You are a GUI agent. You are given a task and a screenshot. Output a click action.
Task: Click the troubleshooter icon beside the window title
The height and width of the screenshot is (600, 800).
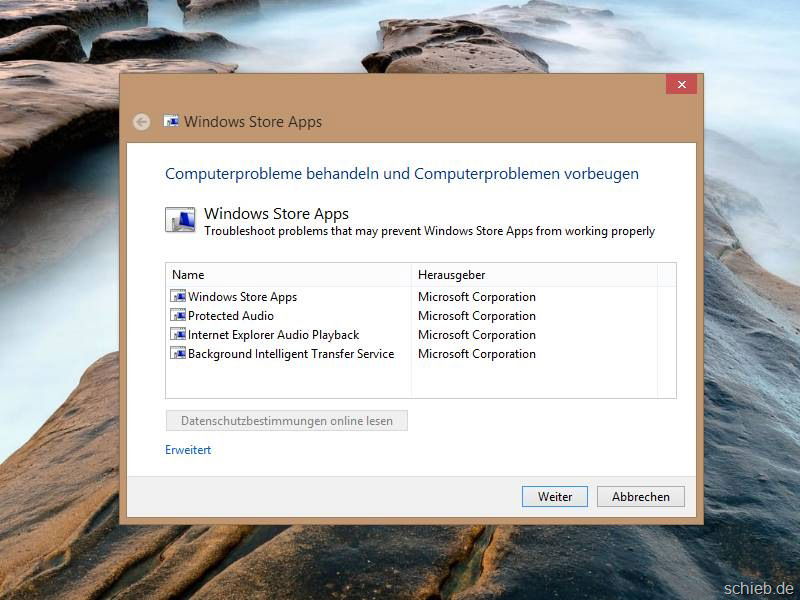pyautogui.click(x=171, y=121)
